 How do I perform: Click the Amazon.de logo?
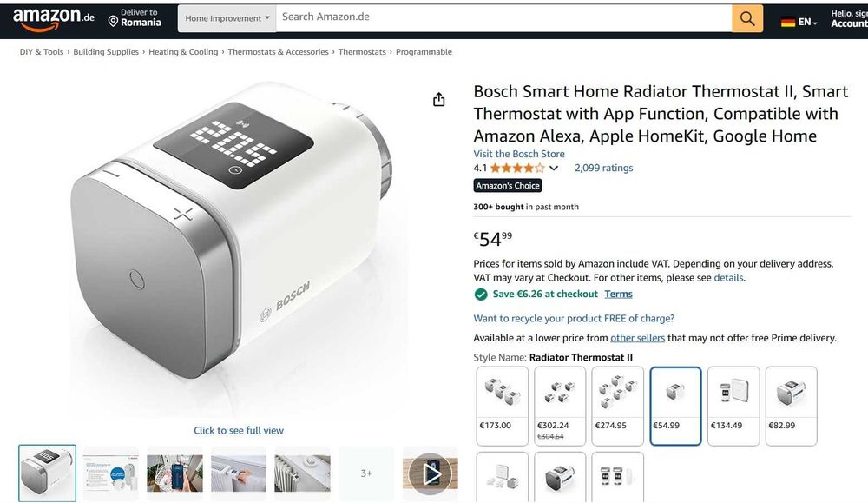point(53,19)
